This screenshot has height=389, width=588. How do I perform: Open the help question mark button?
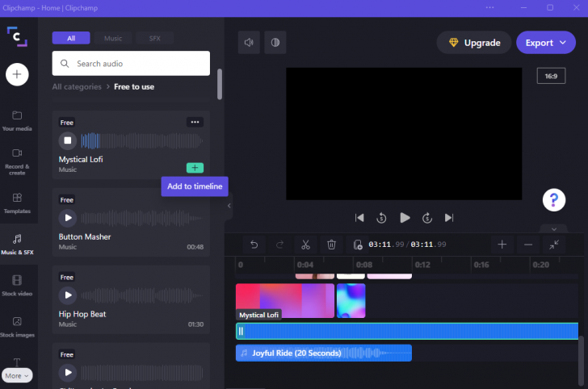[x=554, y=200]
